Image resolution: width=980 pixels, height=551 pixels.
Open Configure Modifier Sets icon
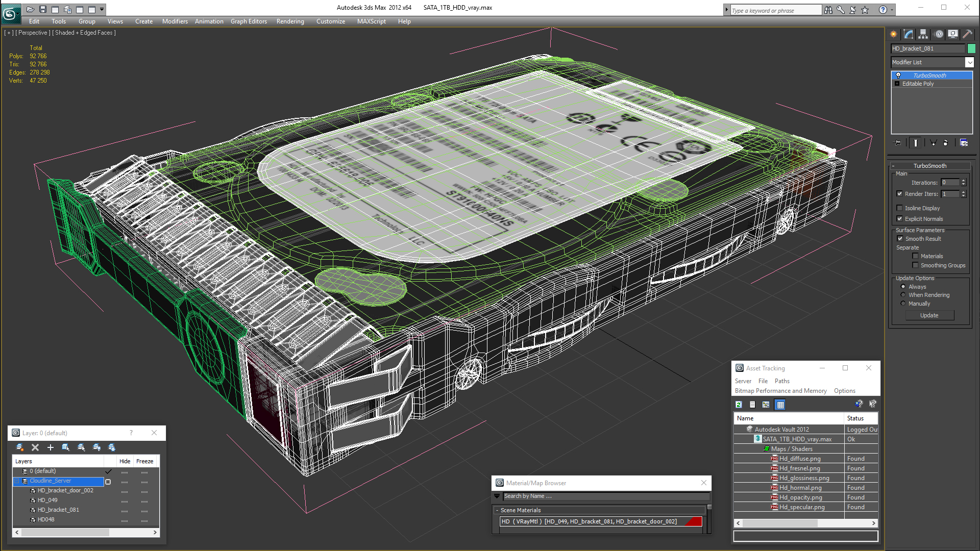(x=964, y=143)
